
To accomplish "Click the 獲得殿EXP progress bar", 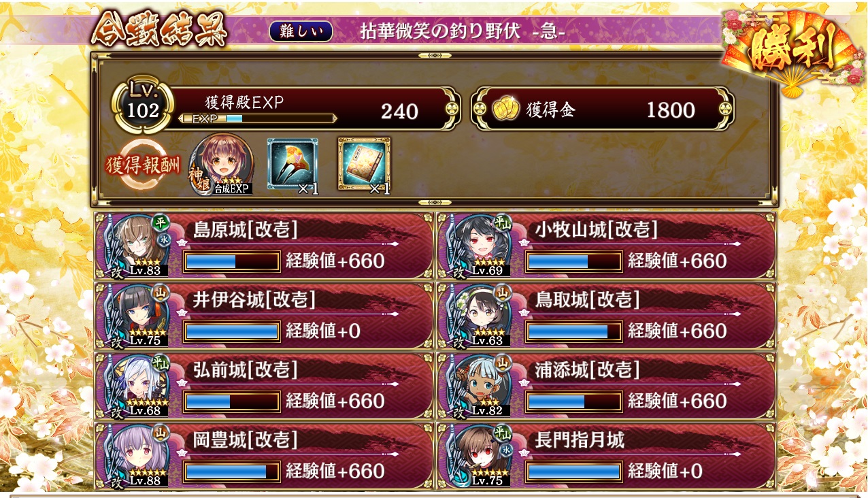I will tap(258, 118).
